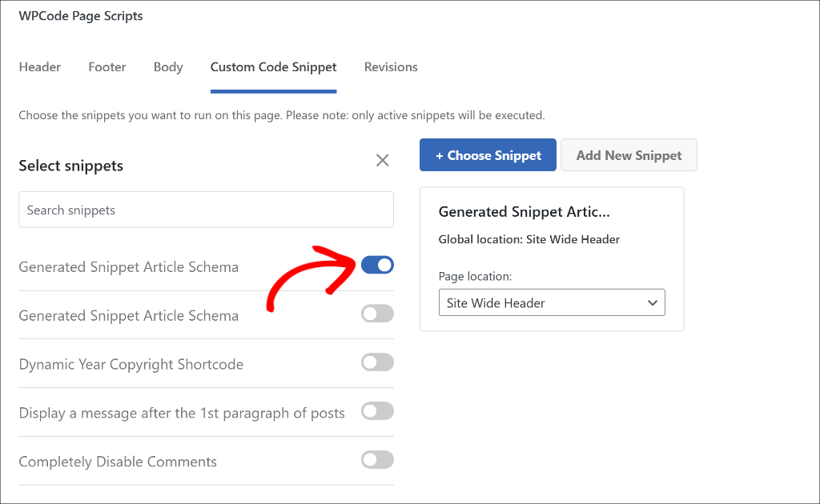This screenshot has width=820, height=504.
Task: Change Site Wide Header location option
Action: click(552, 302)
